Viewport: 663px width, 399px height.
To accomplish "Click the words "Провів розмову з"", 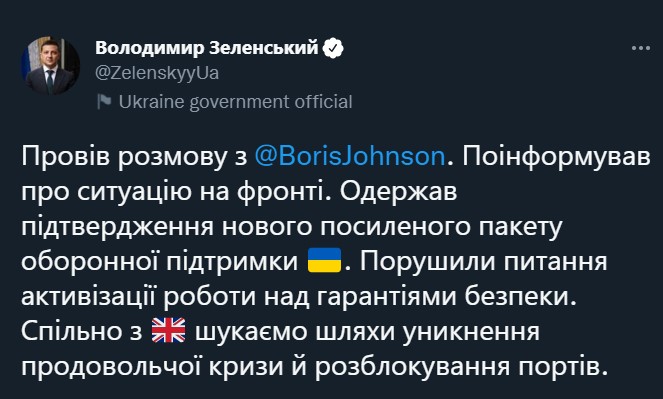I will [x=134, y=156].
